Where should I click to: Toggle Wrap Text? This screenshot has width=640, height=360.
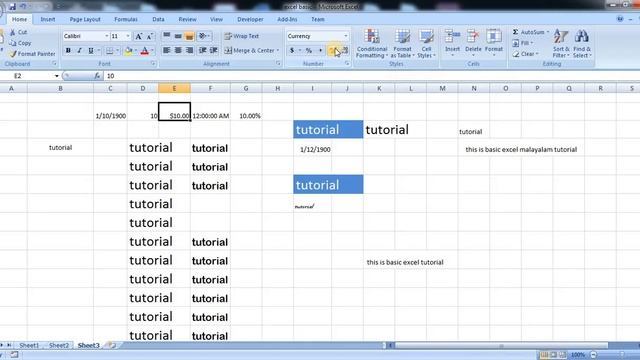(242, 36)
